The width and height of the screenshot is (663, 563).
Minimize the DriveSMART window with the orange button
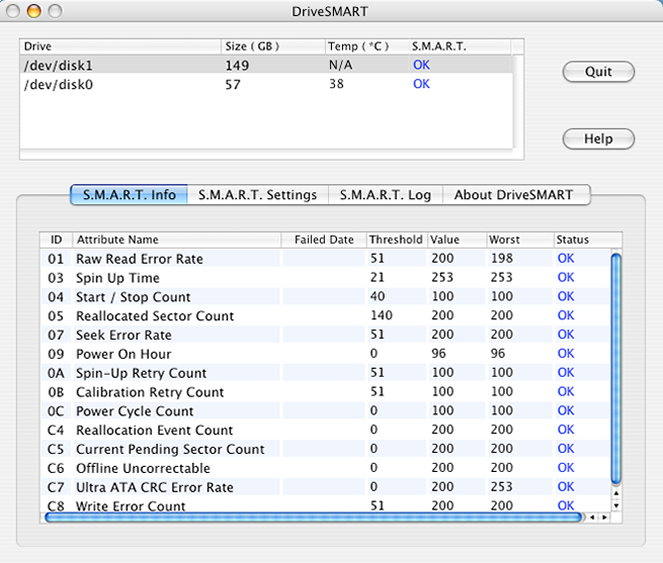(34, 11)
